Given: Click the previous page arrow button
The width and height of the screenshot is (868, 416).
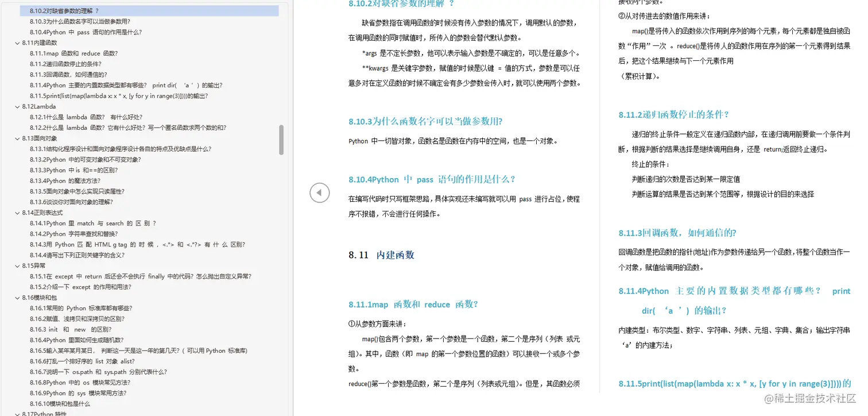Looking at the screenshot, I should tap(320, 192).
